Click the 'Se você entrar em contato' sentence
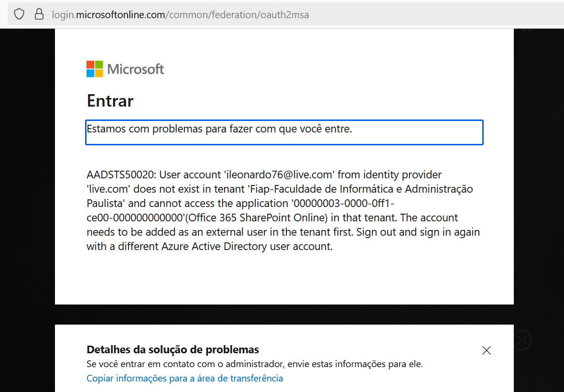564x392 pixels. [254, 364]
